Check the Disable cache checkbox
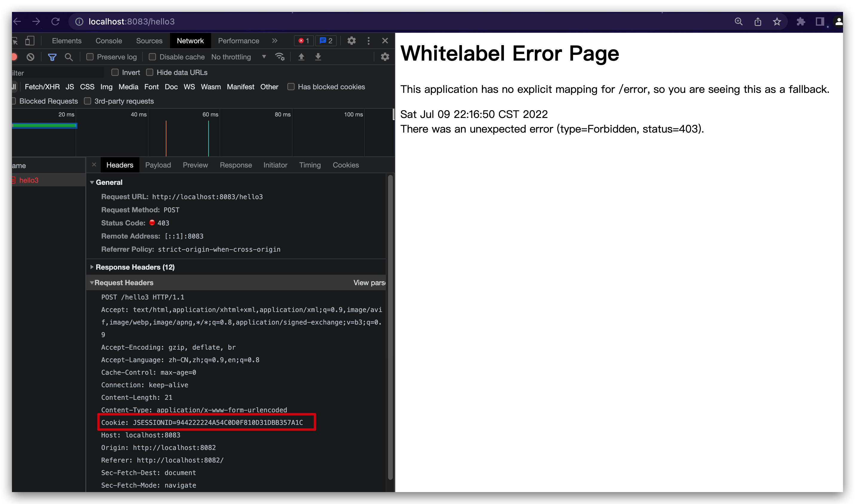 (153, 57)
